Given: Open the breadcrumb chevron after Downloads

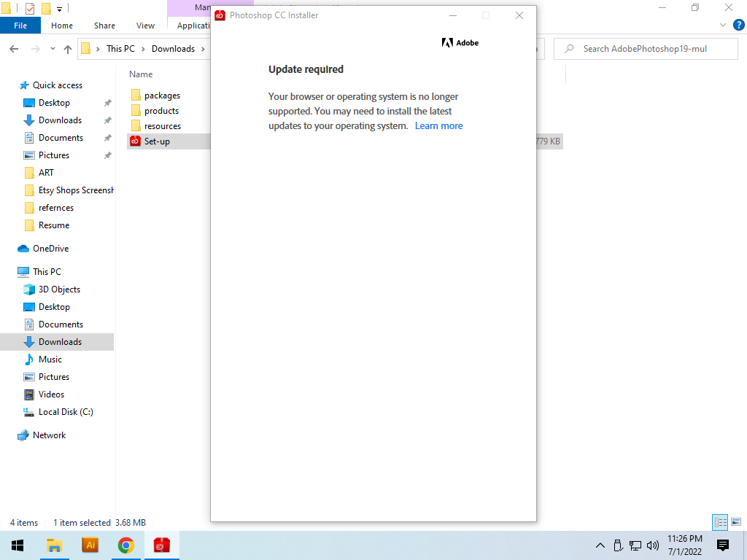Looking at the screenshot, I should 203,48.
